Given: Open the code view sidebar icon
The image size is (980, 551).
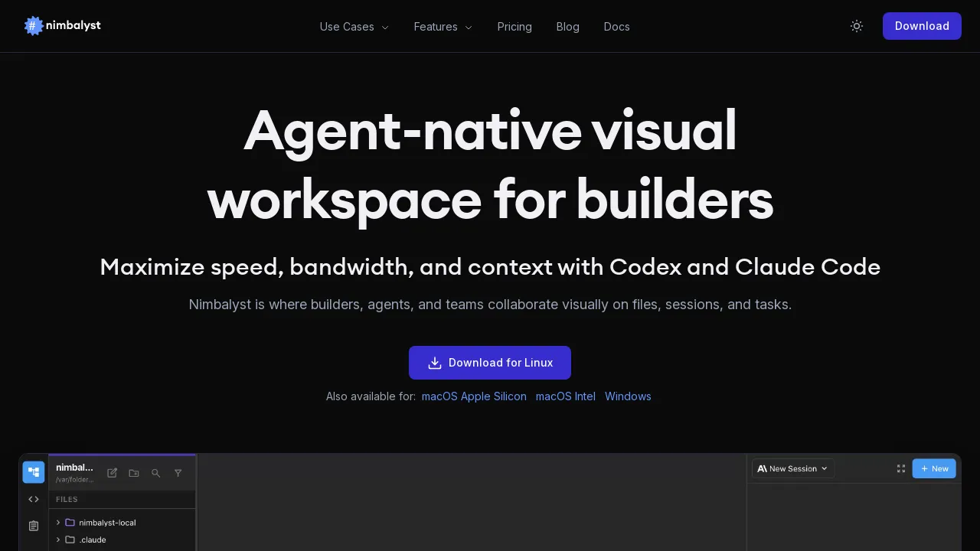Looking at the screenshot, I should [x=34, y=499].
